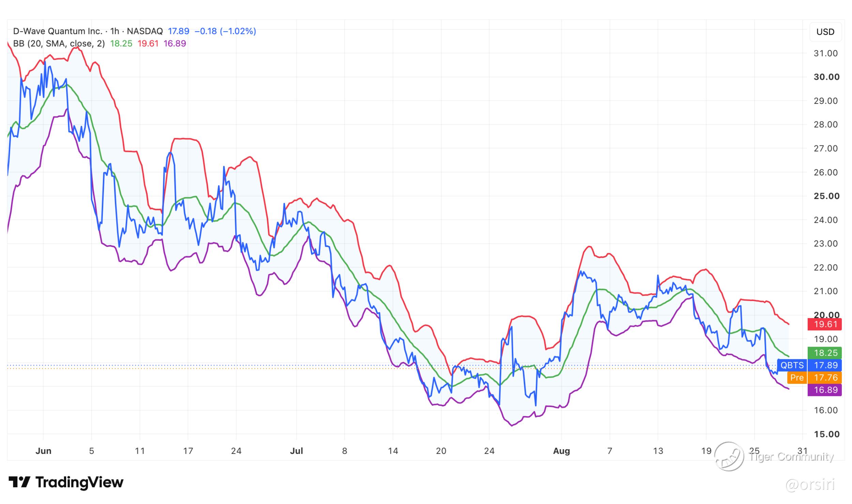Select the Jul month label on the time axis
Viewport: 852px width, 504px height.
296,451
